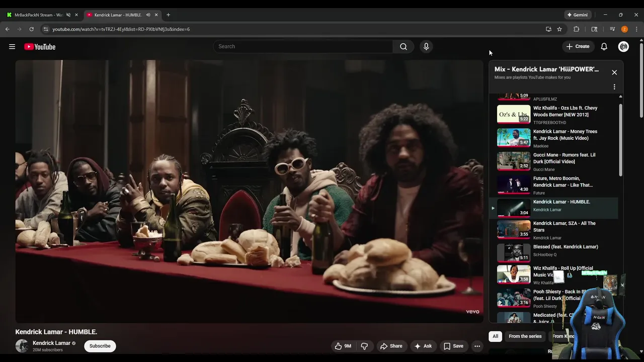Share the HUMBLE. video
This screenshot has height=362, width=644.
tap(391, 346)
